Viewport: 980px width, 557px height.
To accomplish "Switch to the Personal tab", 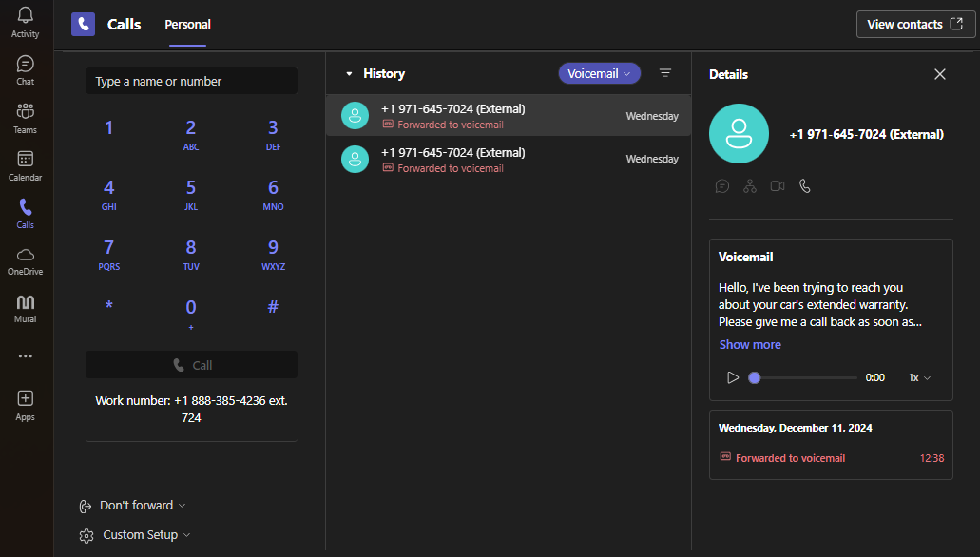I will [x=187, y=25].
